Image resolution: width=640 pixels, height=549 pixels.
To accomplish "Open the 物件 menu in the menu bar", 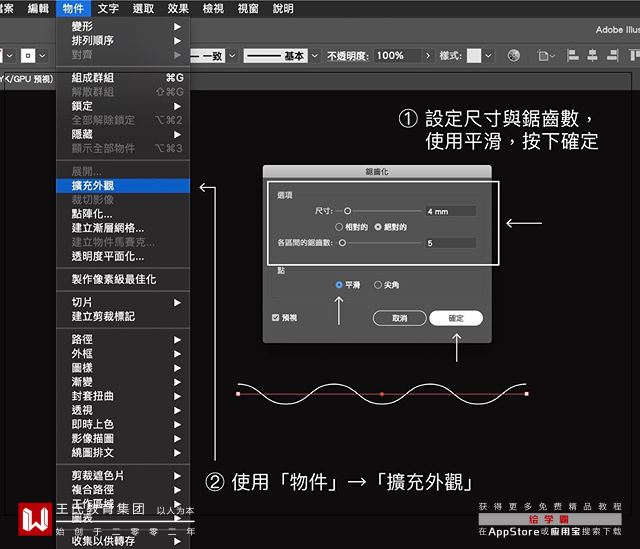I will coord(73,8).
